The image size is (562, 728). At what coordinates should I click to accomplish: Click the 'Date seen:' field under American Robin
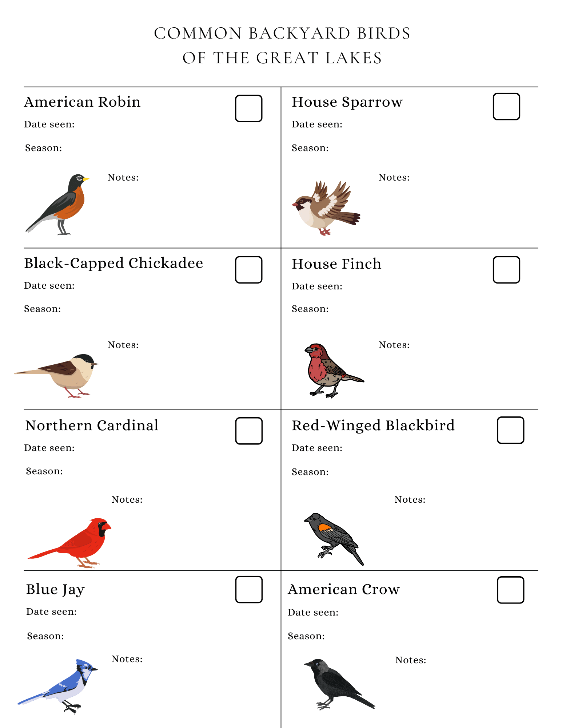pyautogui.click(x=49, y=124)
